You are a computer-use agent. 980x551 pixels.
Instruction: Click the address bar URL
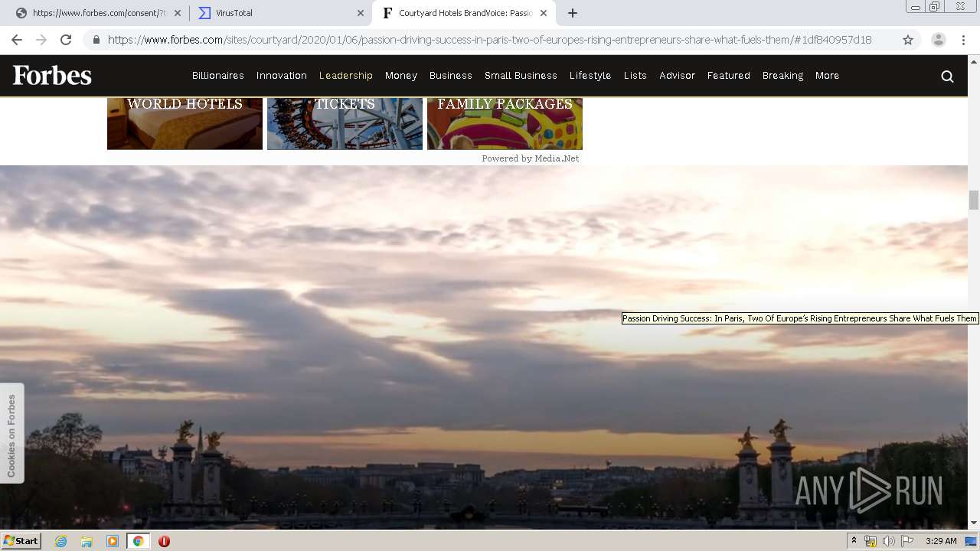[490, 40]
